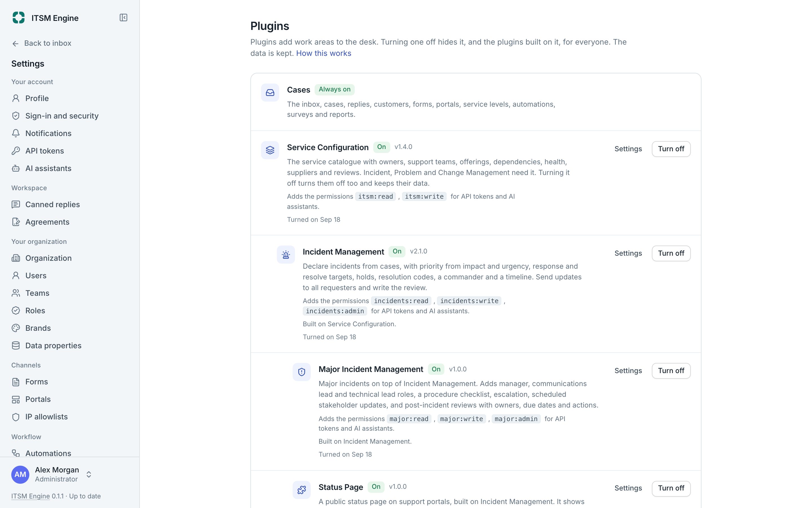This screenshot has width=812, height=508.
Task: Collapse the sidebar with the panel icon
Action: pyautogui.click(x=123, y=17)
